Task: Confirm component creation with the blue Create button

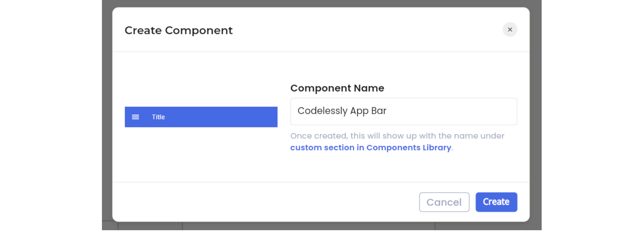Action: click(x=497, y=202)
